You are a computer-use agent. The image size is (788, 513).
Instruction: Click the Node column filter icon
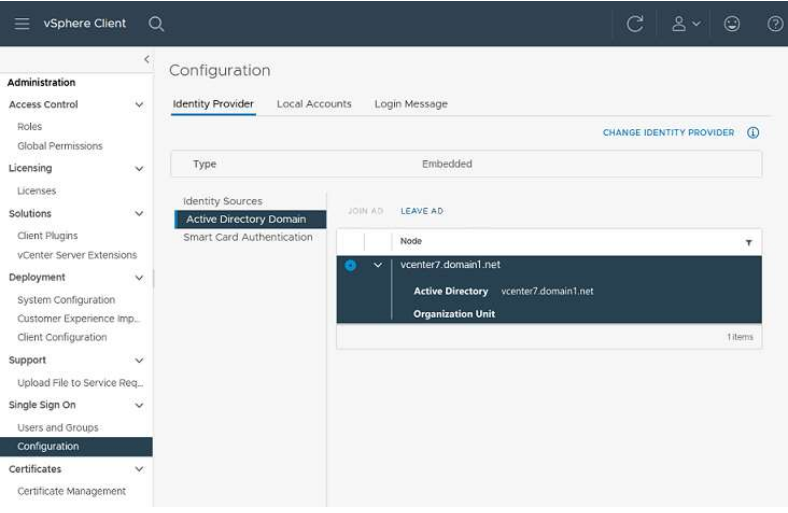[x=748, y=242]
